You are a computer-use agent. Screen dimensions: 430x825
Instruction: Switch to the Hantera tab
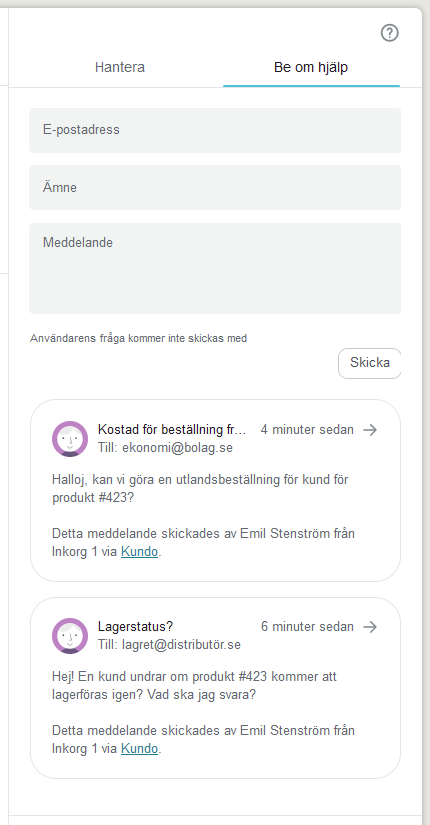pyautogui.click(x=120, y=67)
